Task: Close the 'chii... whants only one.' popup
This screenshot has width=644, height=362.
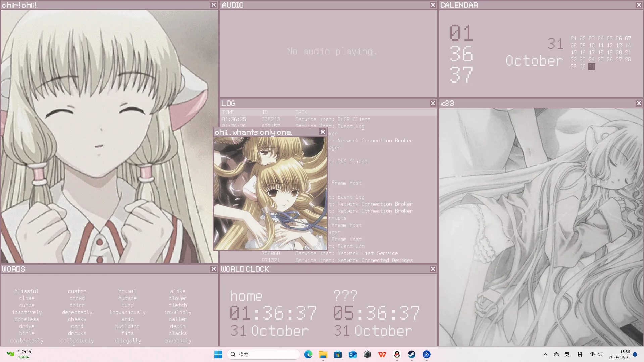Action: (323, 132)
